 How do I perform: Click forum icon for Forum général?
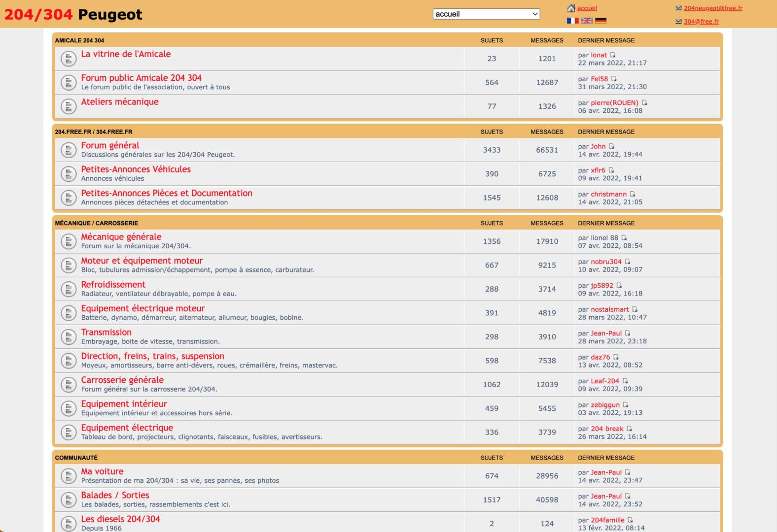pos(69,150)
